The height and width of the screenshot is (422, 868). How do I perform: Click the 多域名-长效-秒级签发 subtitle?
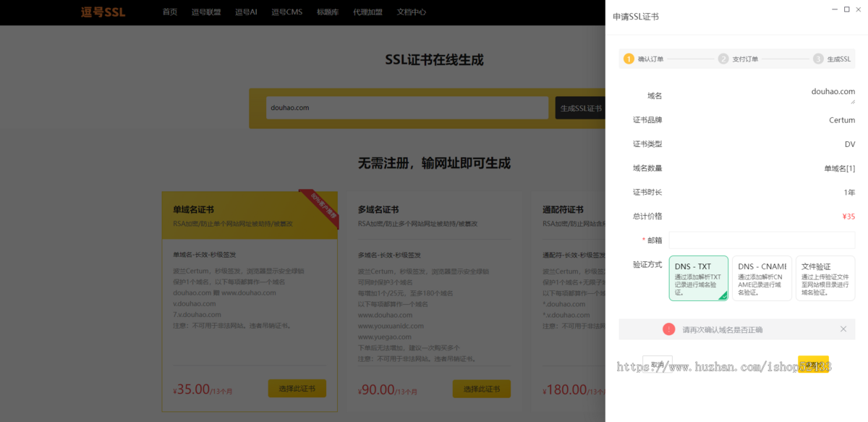click(389, 255)
